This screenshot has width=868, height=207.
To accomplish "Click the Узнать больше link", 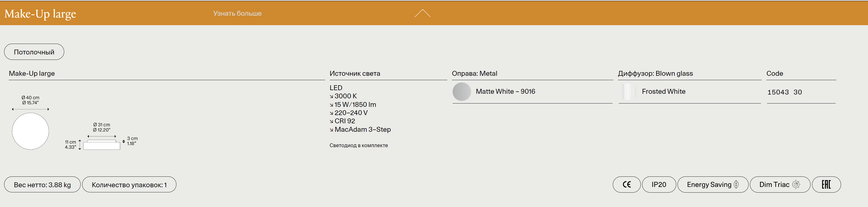I will pos(237,14).
